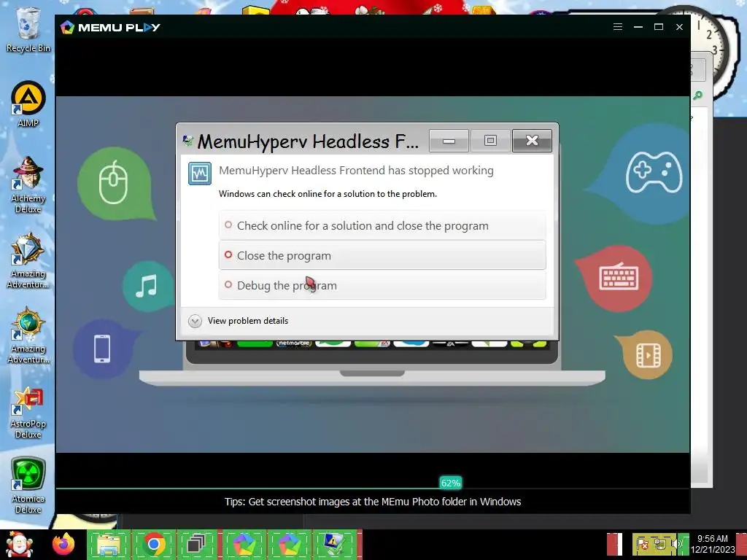Image resolution: width=747 pixels, height=560 pixels.
Task: Click 'Windows can check online' message text
Action: click(328, 194)
